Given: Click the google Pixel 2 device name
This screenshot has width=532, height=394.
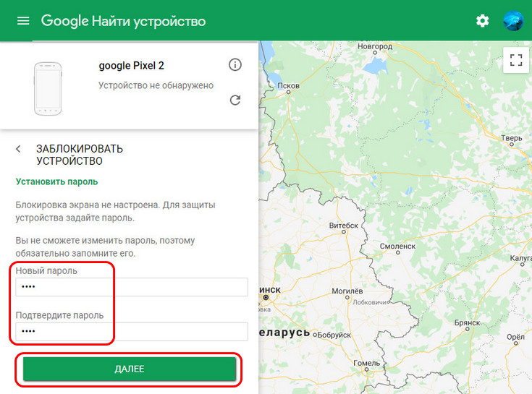Looking at the screenshot, I should pyautogui.click(x=131, y=65).
